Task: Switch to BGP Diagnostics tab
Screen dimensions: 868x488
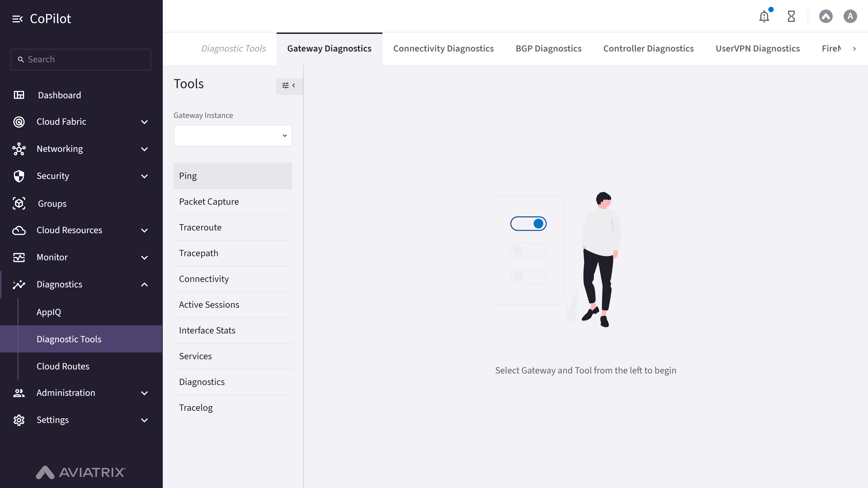Action: point(549,49)
